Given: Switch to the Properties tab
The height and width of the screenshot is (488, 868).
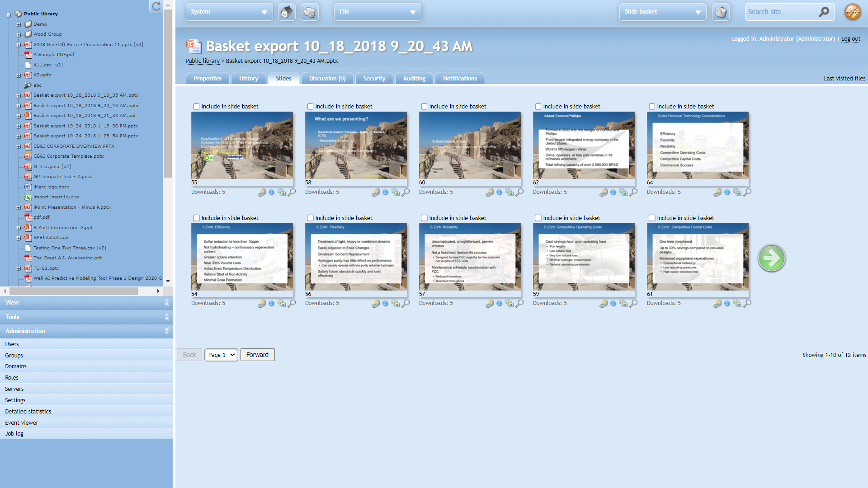Looking at the screenshot, I should [208, 78].
